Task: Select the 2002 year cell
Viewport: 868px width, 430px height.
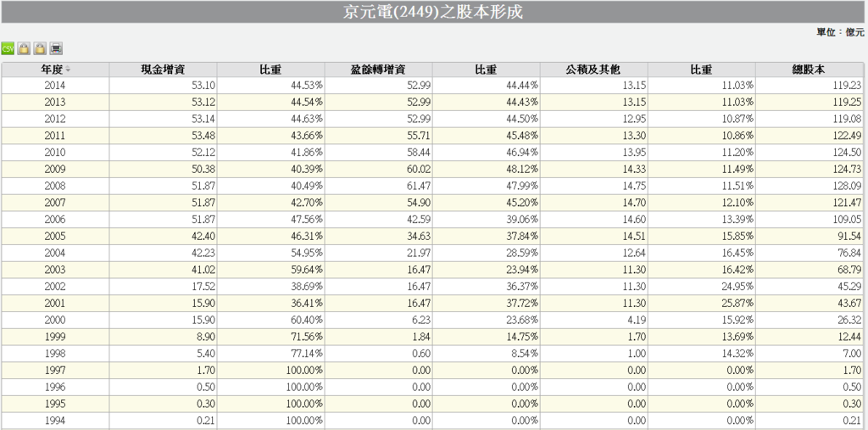Action: (55, 287)
